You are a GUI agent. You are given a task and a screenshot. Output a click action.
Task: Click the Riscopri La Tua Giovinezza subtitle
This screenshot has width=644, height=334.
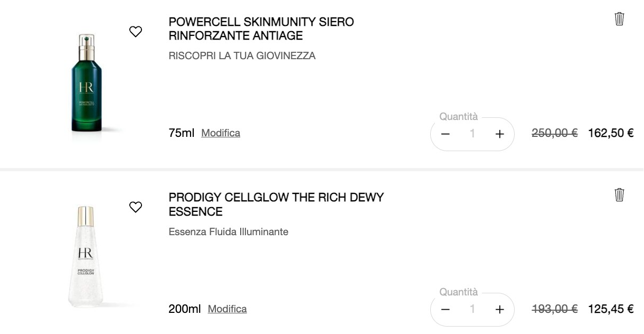click(x=242, y=56)
